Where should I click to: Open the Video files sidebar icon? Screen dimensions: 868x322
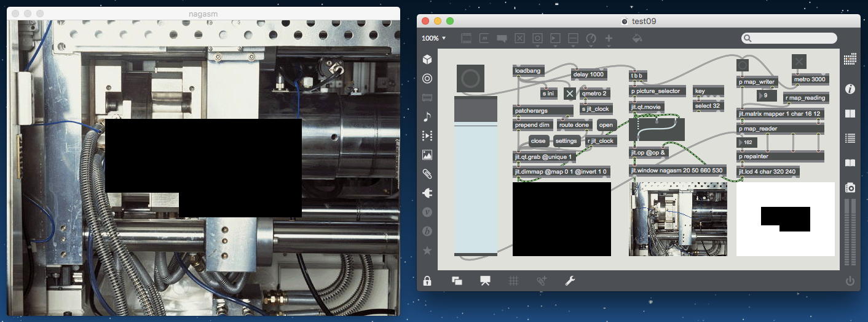coord(427,136)
